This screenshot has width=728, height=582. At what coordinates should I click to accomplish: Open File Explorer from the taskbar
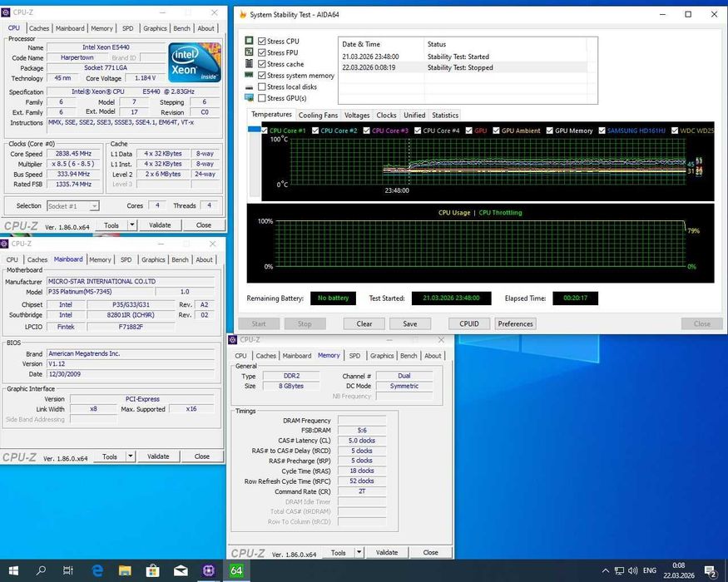[x=125, y=570]
